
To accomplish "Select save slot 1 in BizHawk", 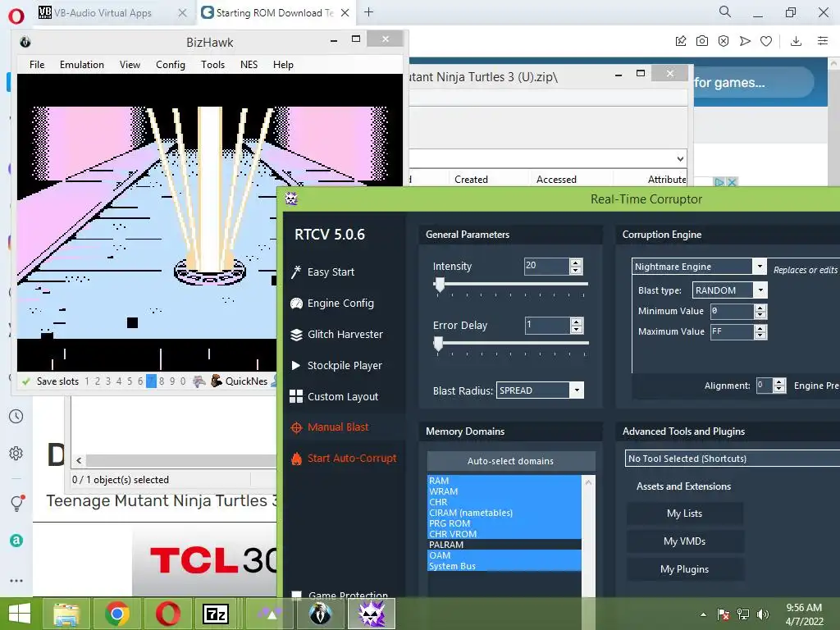I will point(87,381).
